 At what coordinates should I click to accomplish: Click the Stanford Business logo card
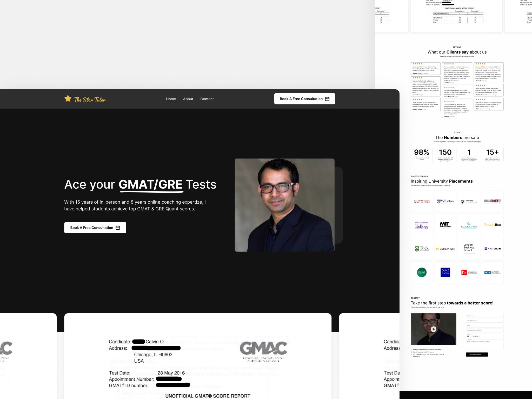click(x=422, y=201)
